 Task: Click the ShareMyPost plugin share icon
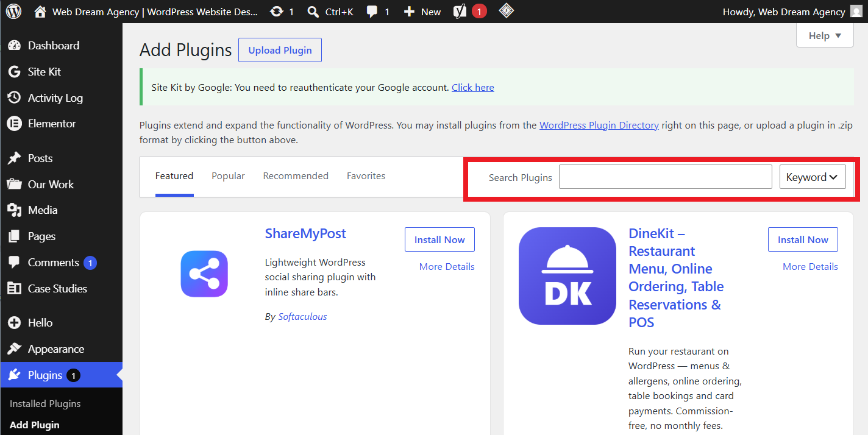click(204, 274)
